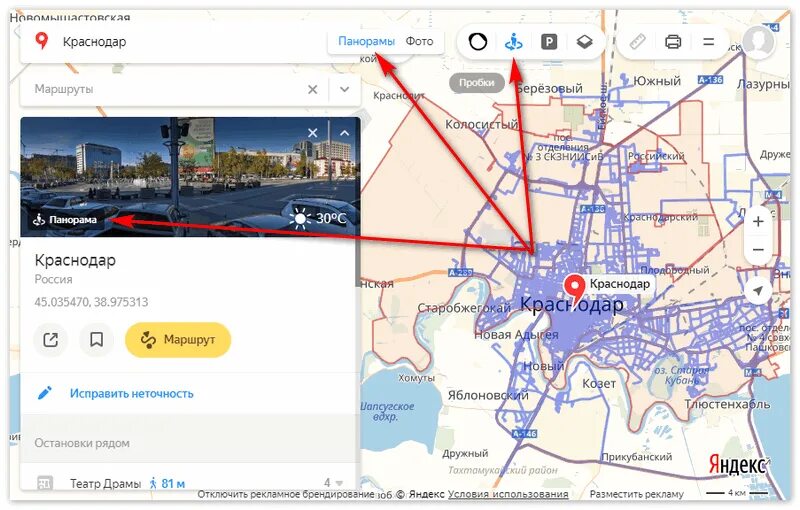Viewport: 800px width, 510px height.
Task: Locate me with the arrow button
Action: (x=758, y=291)
